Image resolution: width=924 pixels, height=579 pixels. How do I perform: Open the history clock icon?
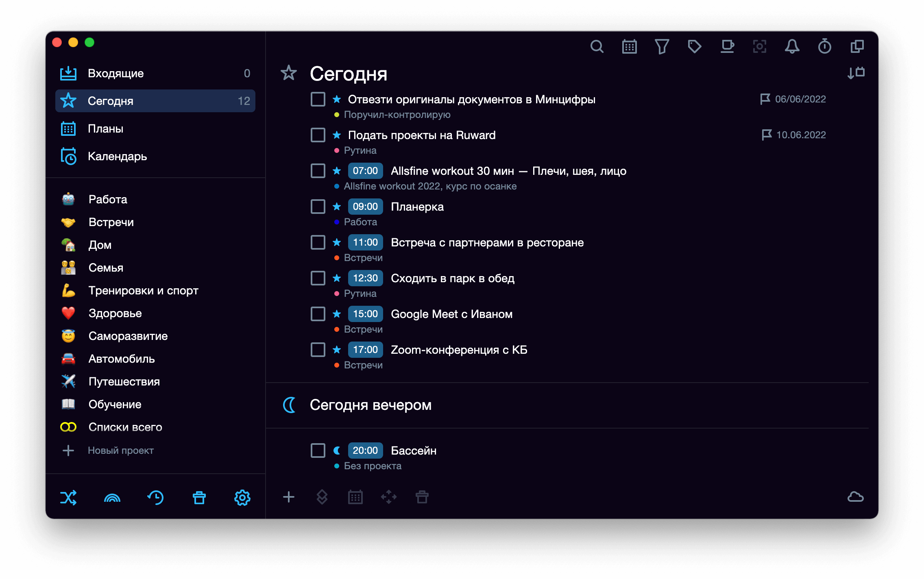pos(155,498)
